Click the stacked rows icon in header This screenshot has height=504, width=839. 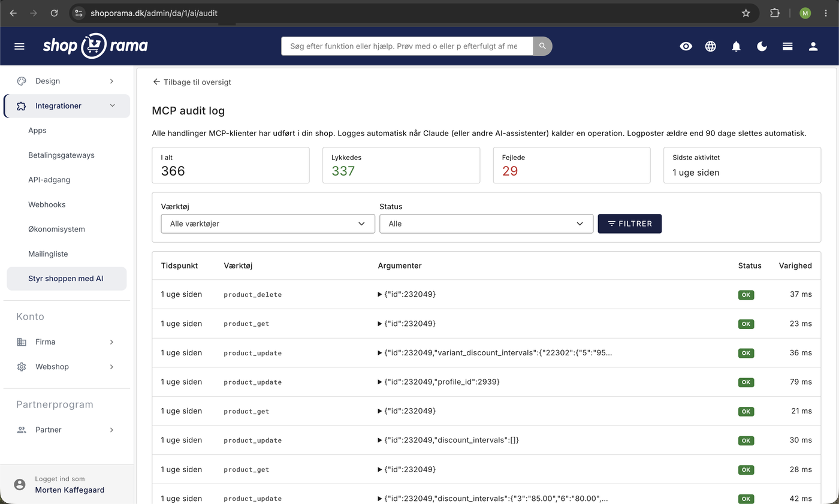tap(787, 46)
